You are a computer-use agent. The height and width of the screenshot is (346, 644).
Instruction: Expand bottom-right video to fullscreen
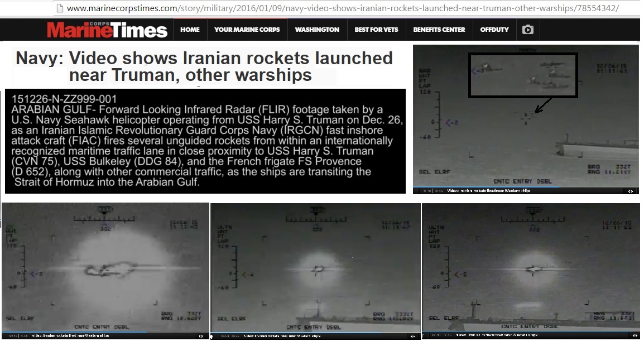635,336
